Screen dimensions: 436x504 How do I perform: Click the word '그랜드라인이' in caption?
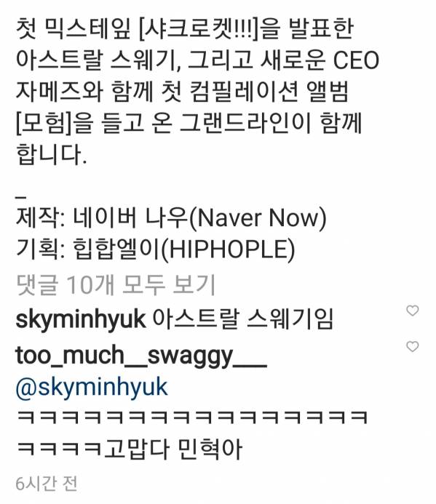click(x=245, y=124)
